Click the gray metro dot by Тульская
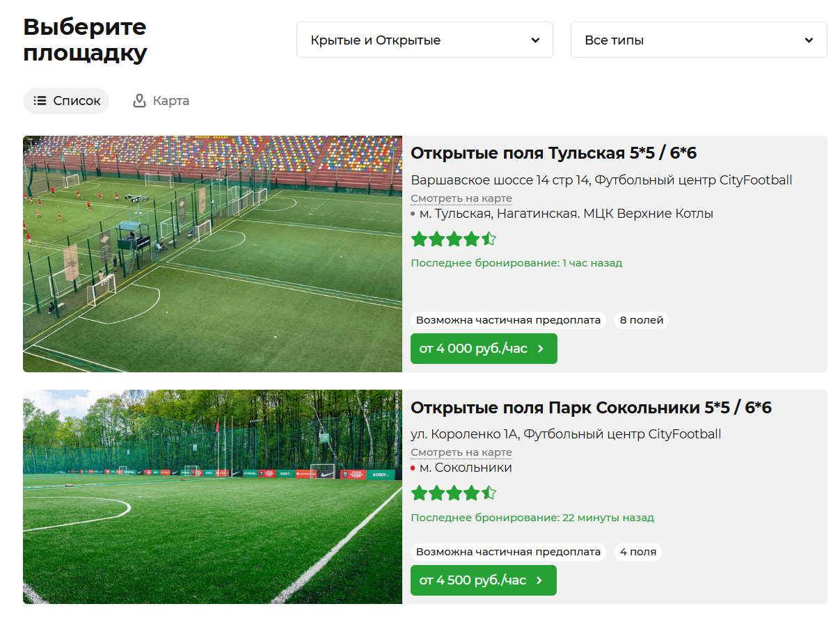The image size is (840, 620). pos(413,214)
